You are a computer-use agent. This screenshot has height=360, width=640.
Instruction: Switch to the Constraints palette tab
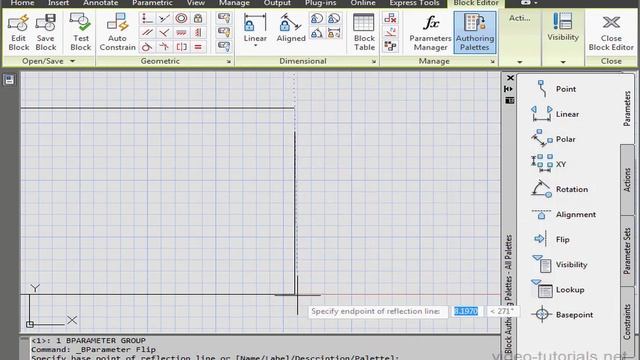(x=627, y=322)
